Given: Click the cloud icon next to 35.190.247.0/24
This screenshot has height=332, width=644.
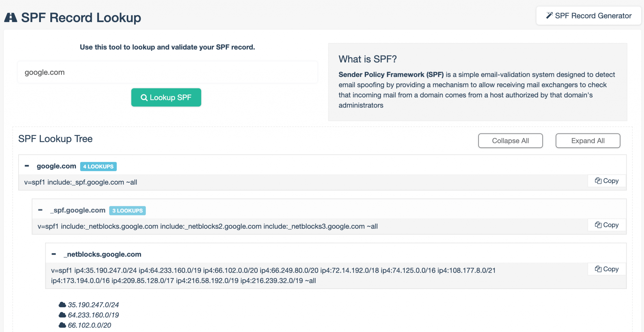Looking at the screenshot, I should (x=62, y=304).
